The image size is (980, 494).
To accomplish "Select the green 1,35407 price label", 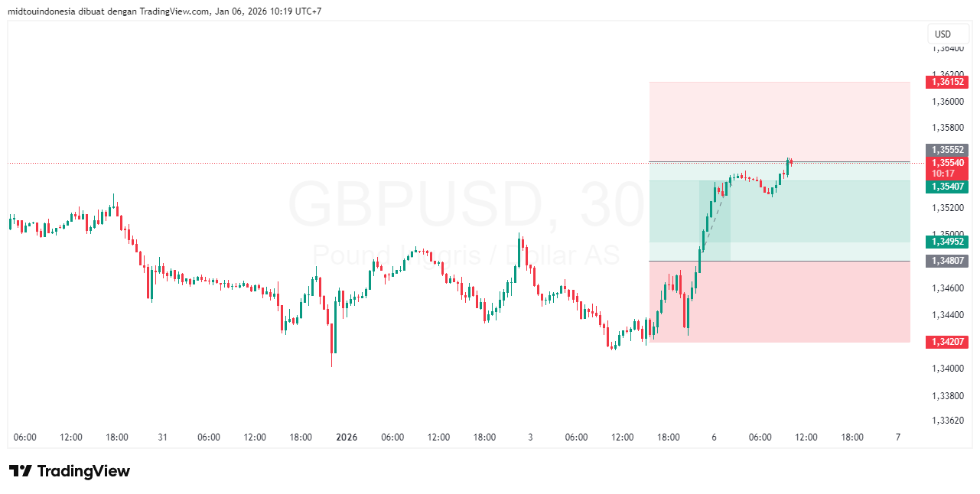I will (x=946, y=187).
